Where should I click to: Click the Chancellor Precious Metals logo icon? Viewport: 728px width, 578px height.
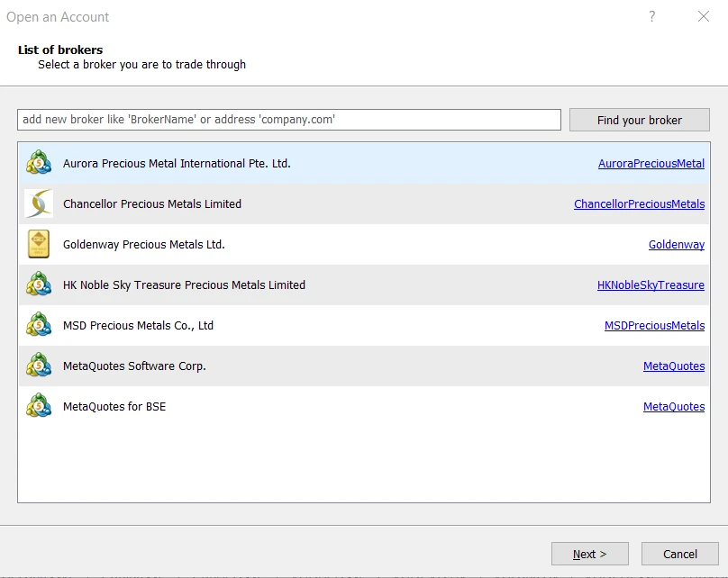tap(39, 203)
